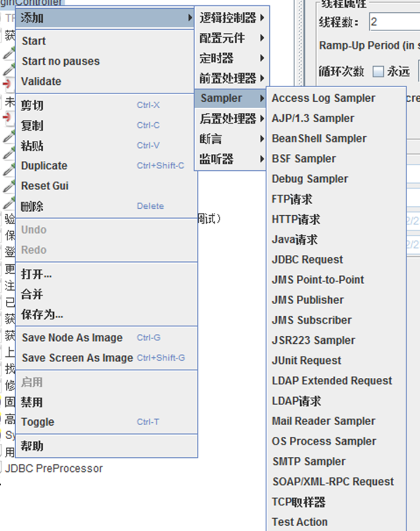Add a BSF Sampler
Viewport: 420px width, 531px height.
pos(336,158)
